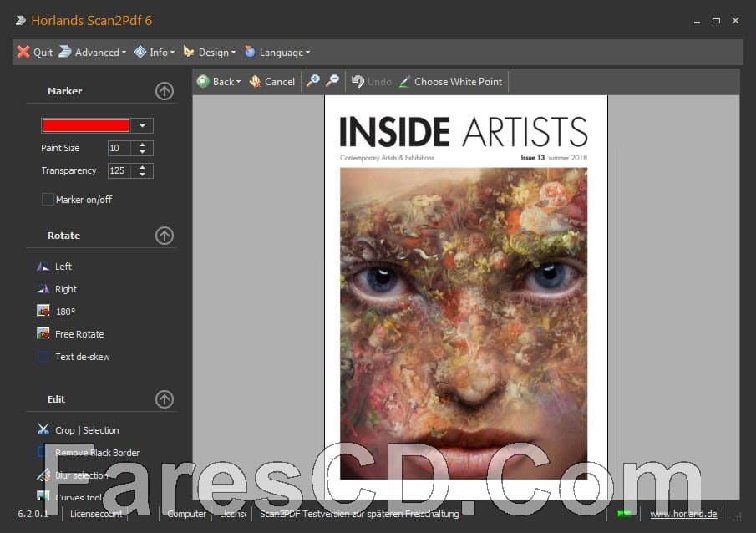Click the Transparency input field
This screenshot has height=533, width=756.
pyautogui.click(x=119, y=170)
